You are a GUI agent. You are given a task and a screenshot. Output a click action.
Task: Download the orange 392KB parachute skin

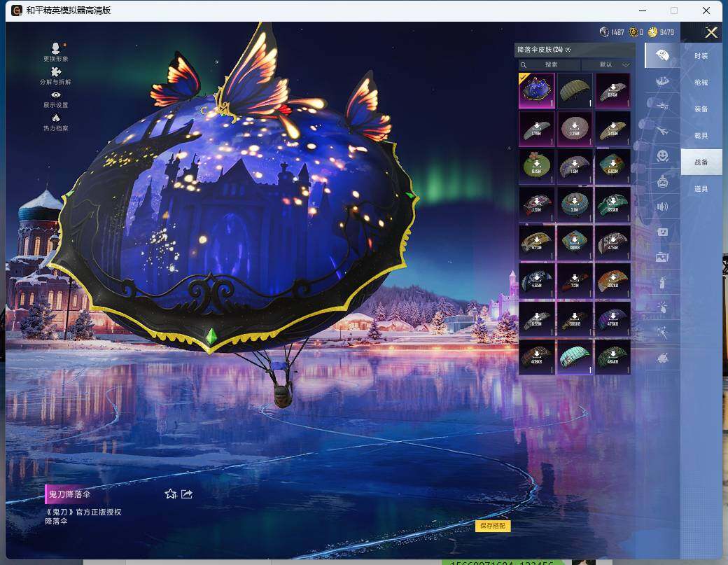tap(613, 281)
